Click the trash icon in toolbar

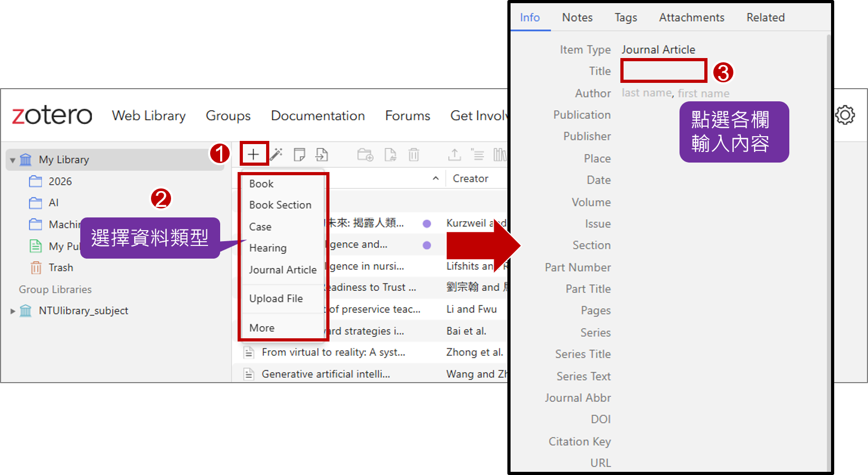tap(414, 155)
